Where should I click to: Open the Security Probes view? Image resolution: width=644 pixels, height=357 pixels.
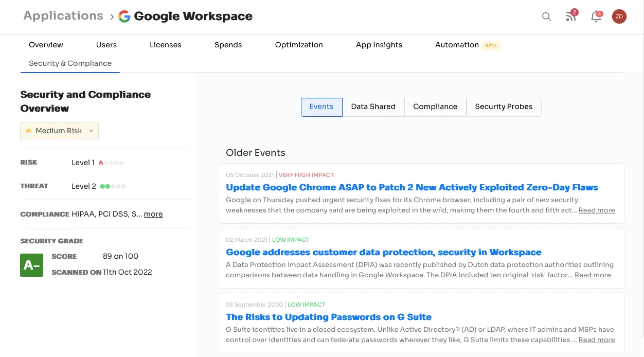[x=504, y=106]
